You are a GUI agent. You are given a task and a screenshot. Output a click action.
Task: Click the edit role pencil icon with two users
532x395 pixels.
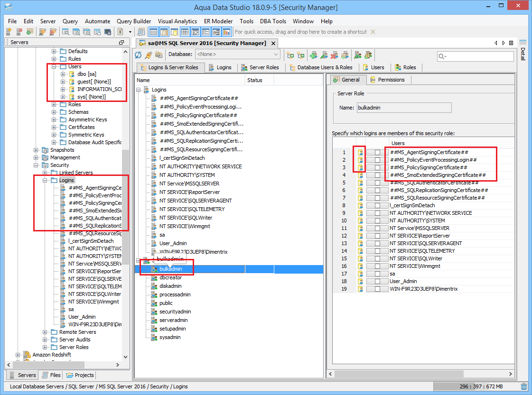pyautogui.click(x=358, y=55)
